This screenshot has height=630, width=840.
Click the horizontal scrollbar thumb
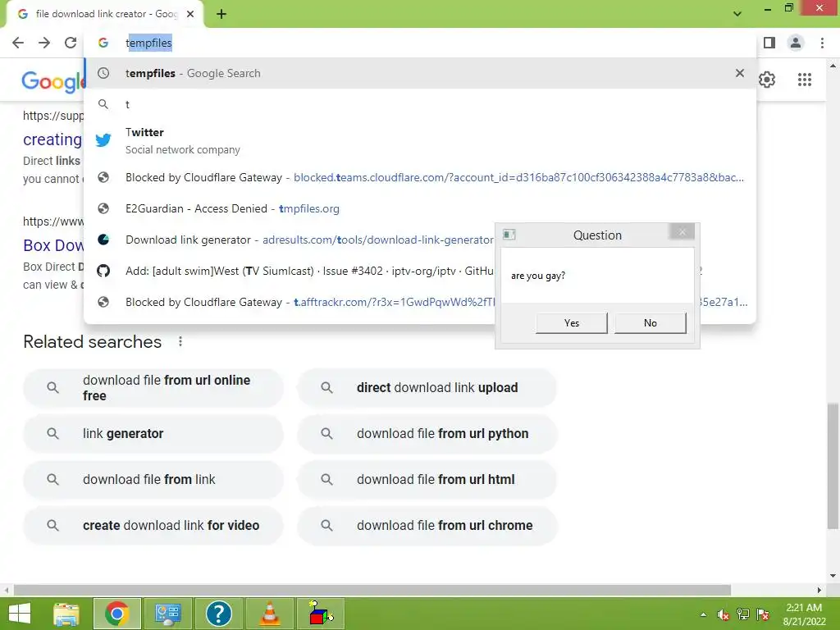[372, 590]
